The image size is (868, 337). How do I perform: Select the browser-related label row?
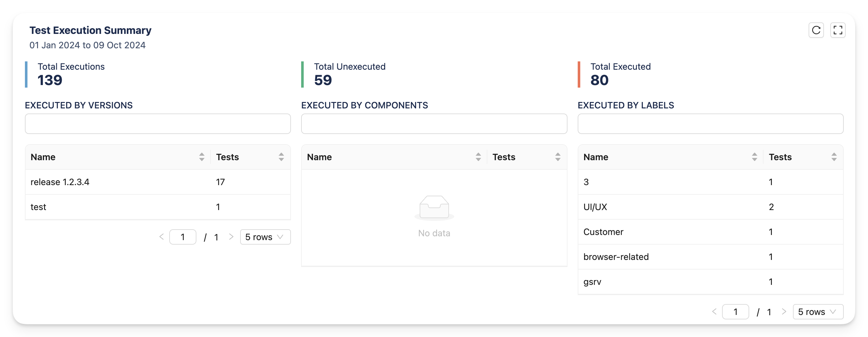710,257
